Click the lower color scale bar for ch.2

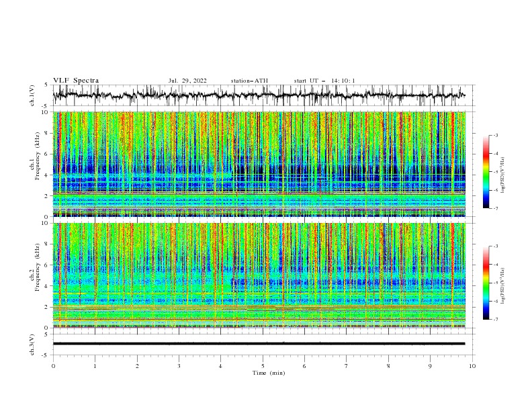[x=486, y=283]
